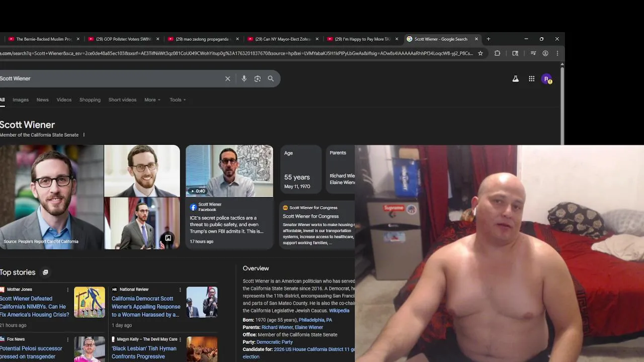Open Chrome three-dot menu
This screenshot has width=644, height=362.
coord(557,53)
